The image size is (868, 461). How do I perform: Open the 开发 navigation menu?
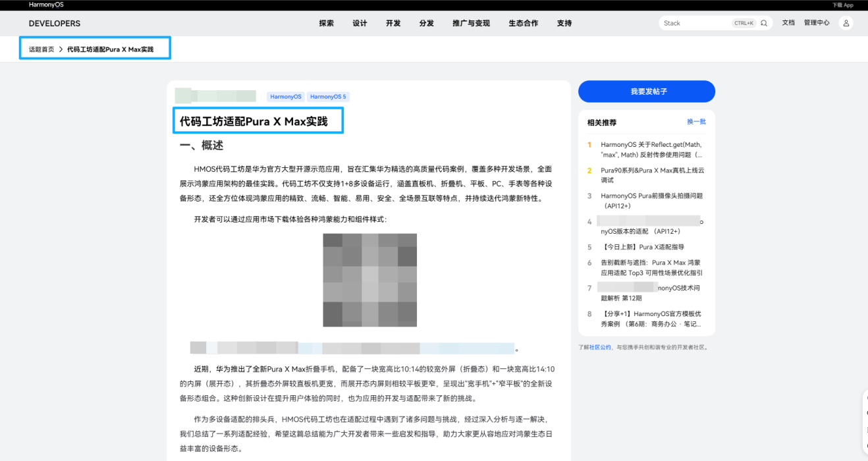(393, 22)
